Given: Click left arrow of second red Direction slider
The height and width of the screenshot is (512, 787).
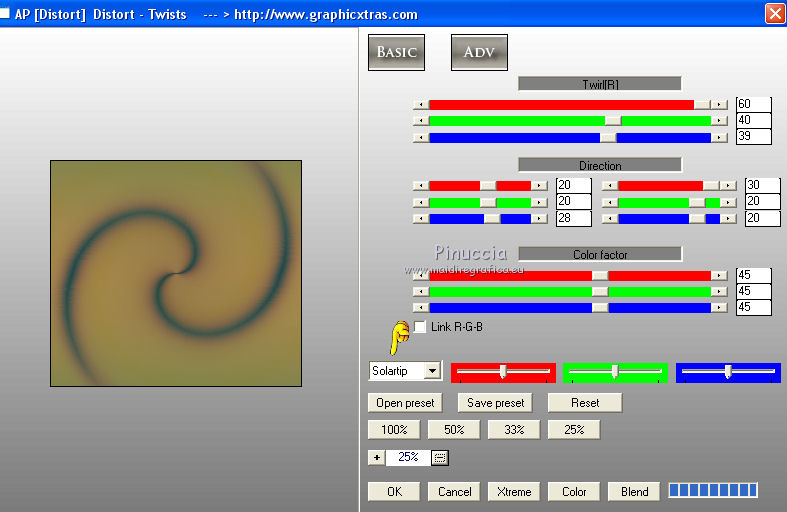Looking at the screenshot, I should click(x=610, y=186).
